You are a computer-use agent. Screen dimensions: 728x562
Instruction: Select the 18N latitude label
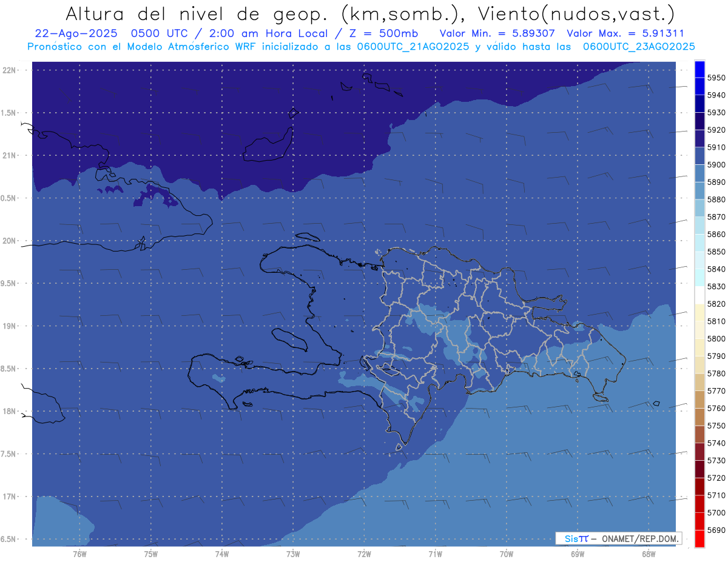(x=10, y=411)
